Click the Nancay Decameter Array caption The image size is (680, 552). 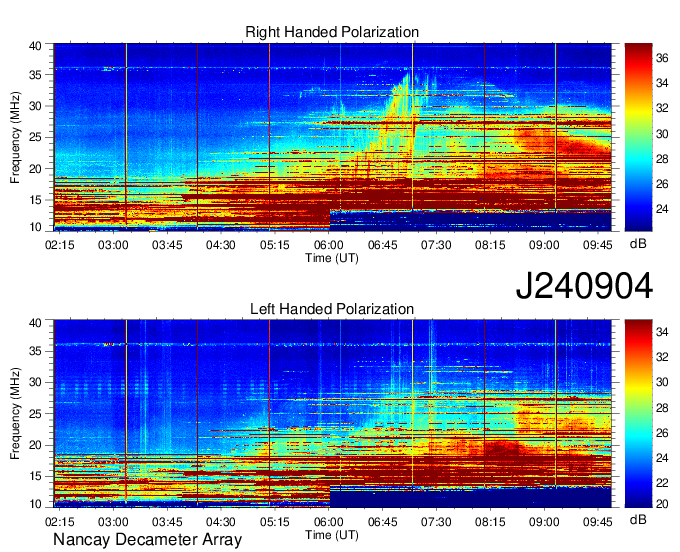(x=147, y=540)
